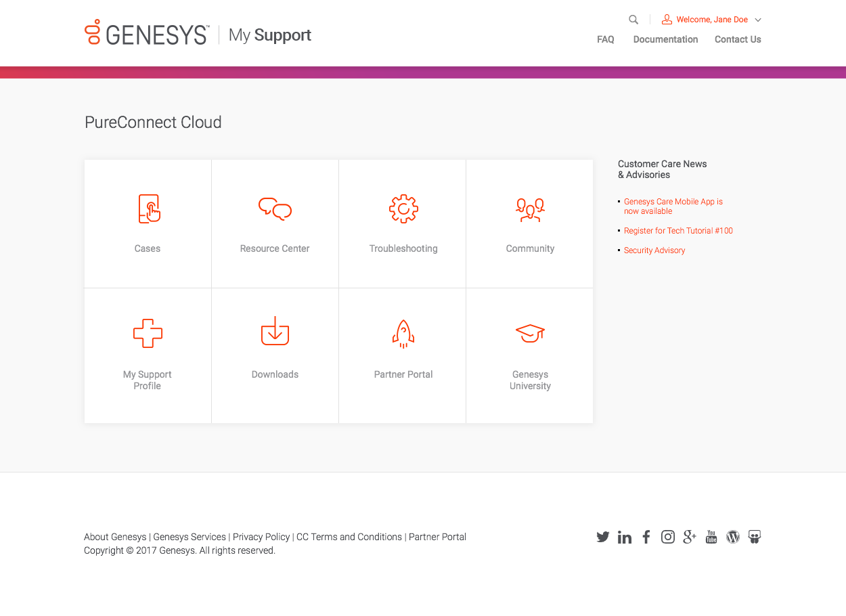This screenshot has width=846, height=616.
Task: Go to Documentation in the header
Action: tap(665, 39)
